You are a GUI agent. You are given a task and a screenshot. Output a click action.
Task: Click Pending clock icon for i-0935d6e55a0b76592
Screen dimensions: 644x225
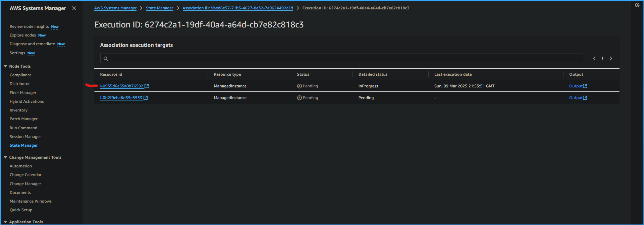click(x=300, y=86)
